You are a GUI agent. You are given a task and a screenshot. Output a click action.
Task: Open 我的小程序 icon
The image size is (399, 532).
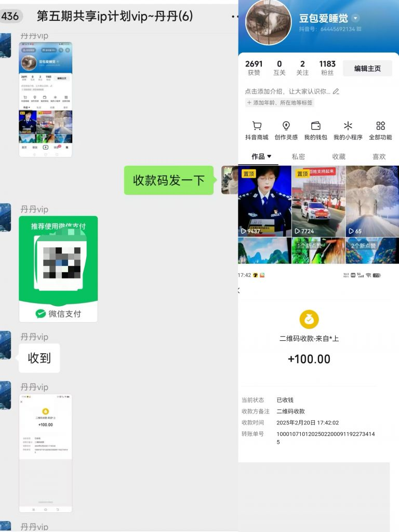pos(348,126)
